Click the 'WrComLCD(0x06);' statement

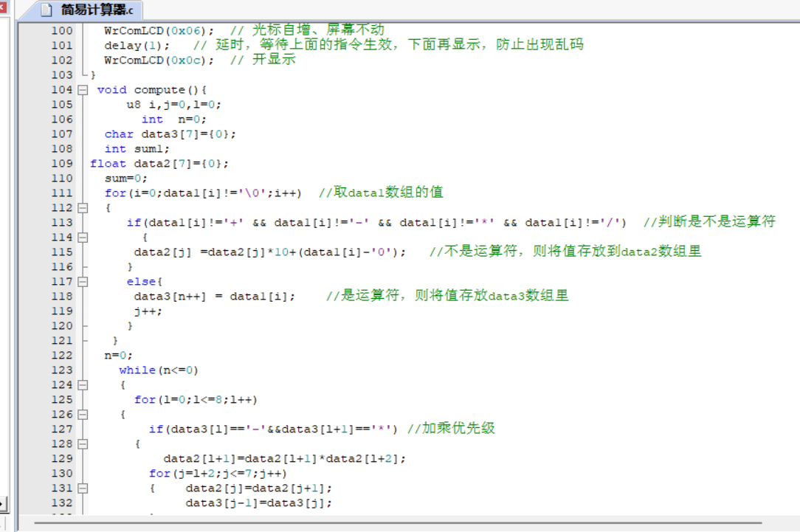[x=159, y=31]
